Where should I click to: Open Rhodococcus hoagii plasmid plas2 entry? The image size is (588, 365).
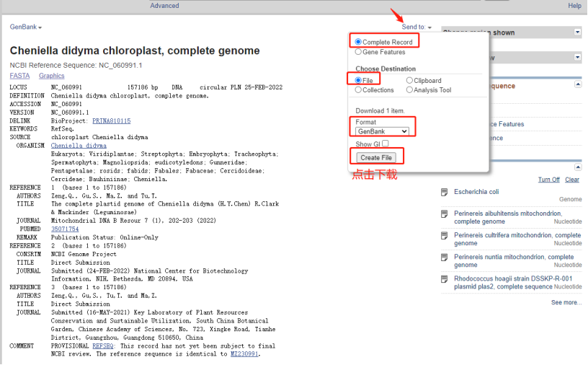[513, 283]
